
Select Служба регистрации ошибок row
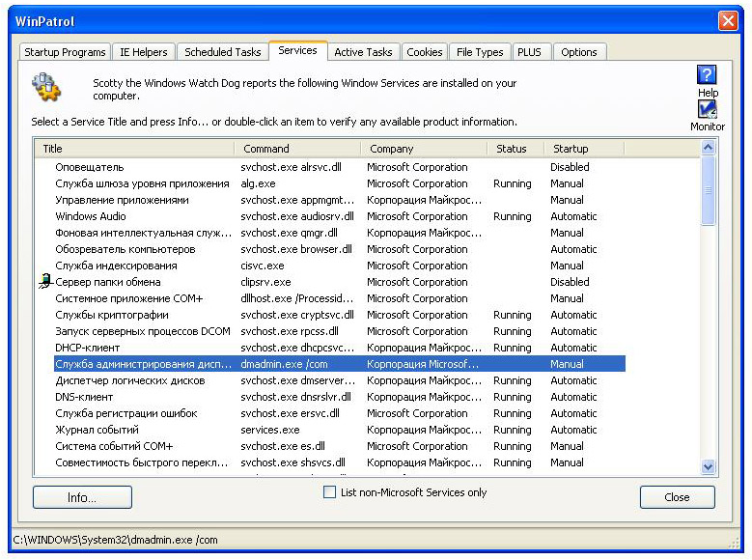340,413
